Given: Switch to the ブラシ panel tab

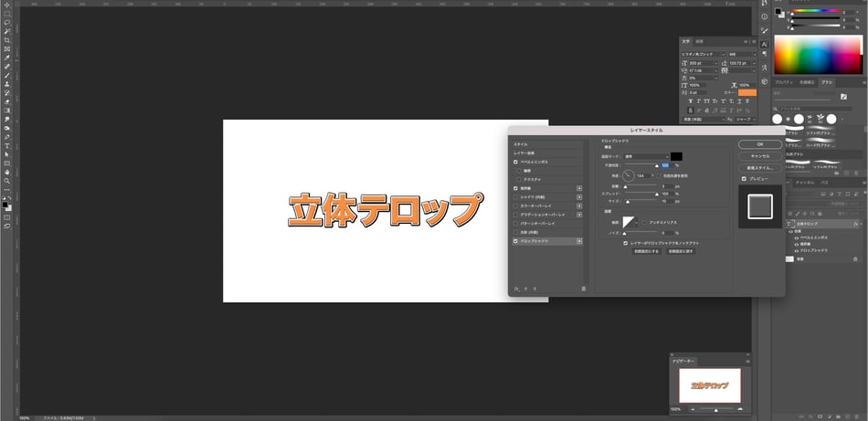Looking at the screenshot, I should (x=826, y=82).
